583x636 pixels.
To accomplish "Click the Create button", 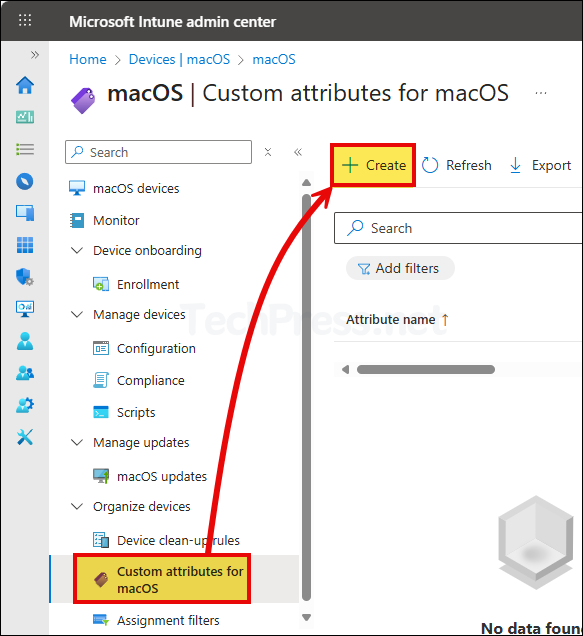I will point(373,165).
